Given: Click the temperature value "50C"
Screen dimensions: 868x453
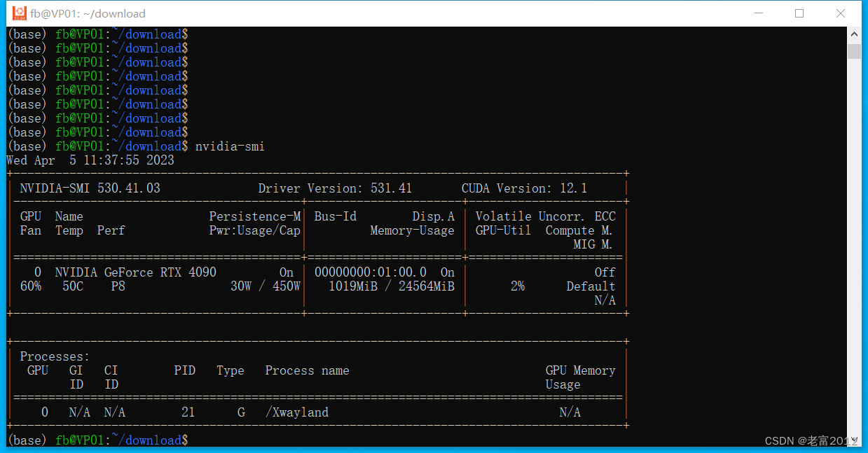Looking at the screenshot, I should click(x=73, y=286).
